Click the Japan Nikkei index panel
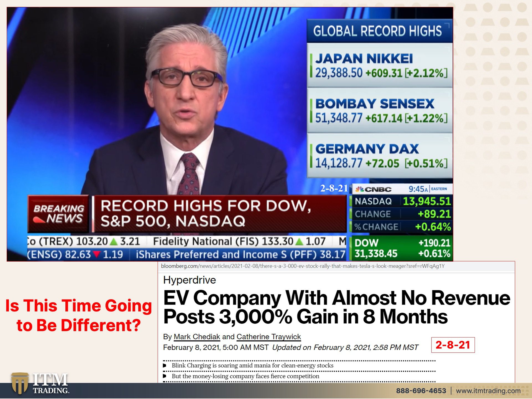532x399 pixels. [380, 65]
